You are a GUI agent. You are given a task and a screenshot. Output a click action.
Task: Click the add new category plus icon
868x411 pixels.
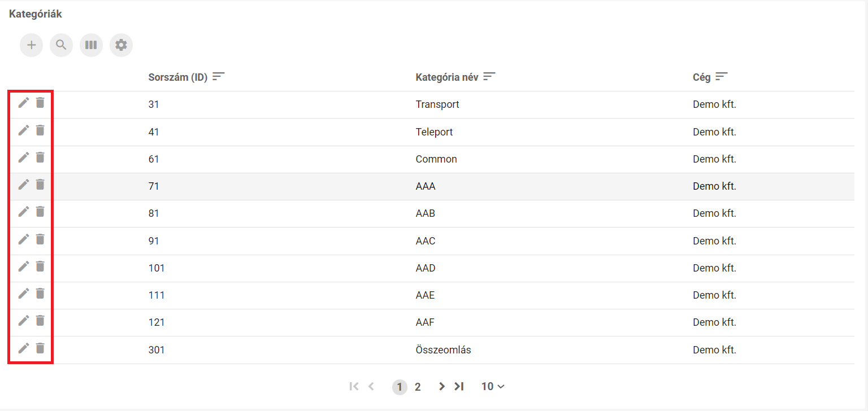click(x=31, y=45)
